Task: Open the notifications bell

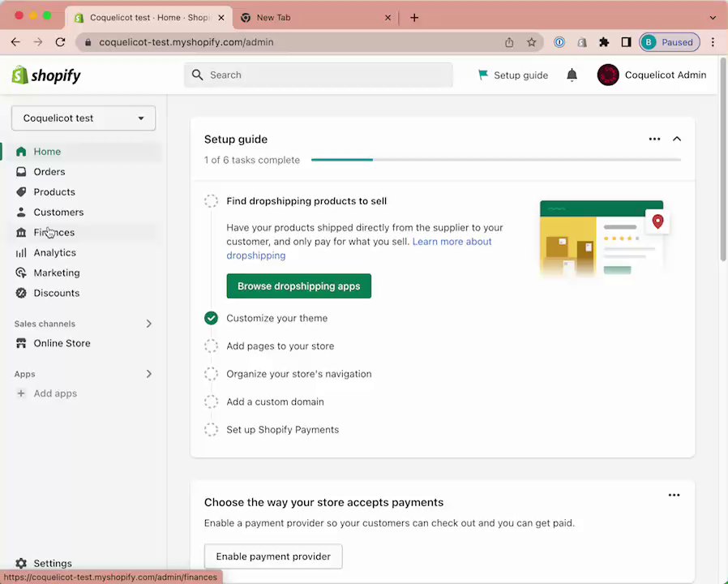Action: pyautogui.click(x=572, y=75)
